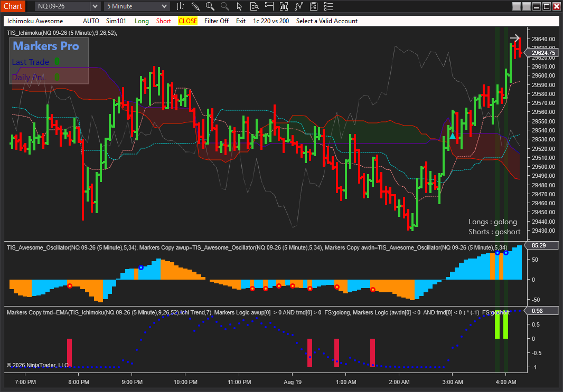Open chart properties list icon
Image resolution: width=563 pixels, height=392 pixels.
(x=328, y=6)
